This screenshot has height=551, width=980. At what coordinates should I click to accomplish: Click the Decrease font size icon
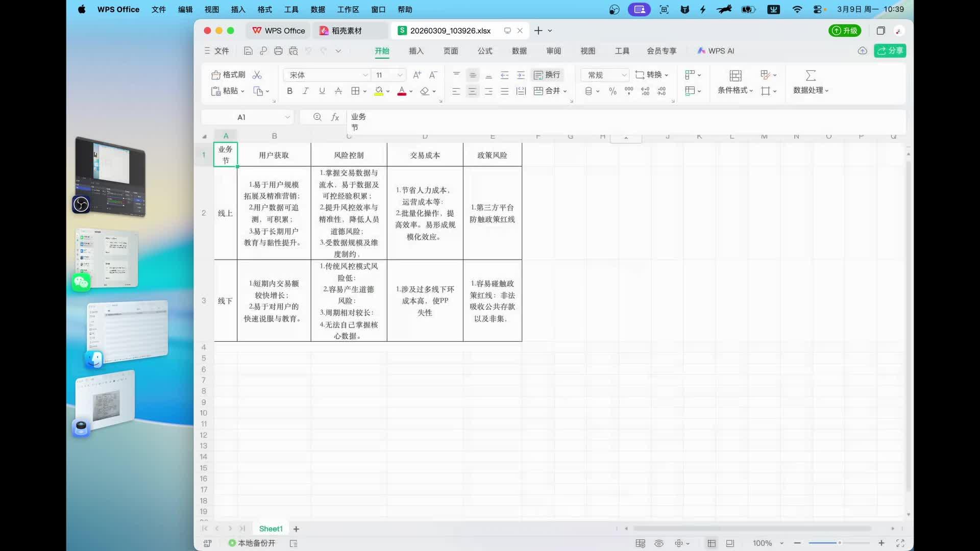(433, 75)
